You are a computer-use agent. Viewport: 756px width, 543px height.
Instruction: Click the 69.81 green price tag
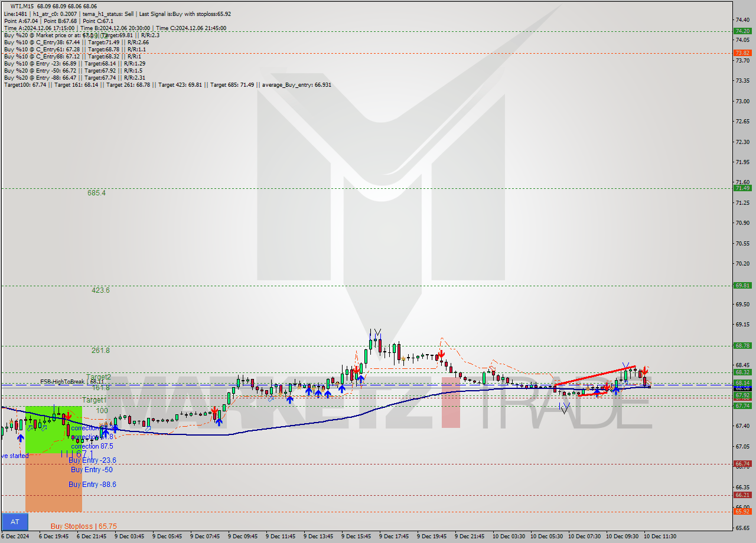pyautogui.click(x=742, y=286)
